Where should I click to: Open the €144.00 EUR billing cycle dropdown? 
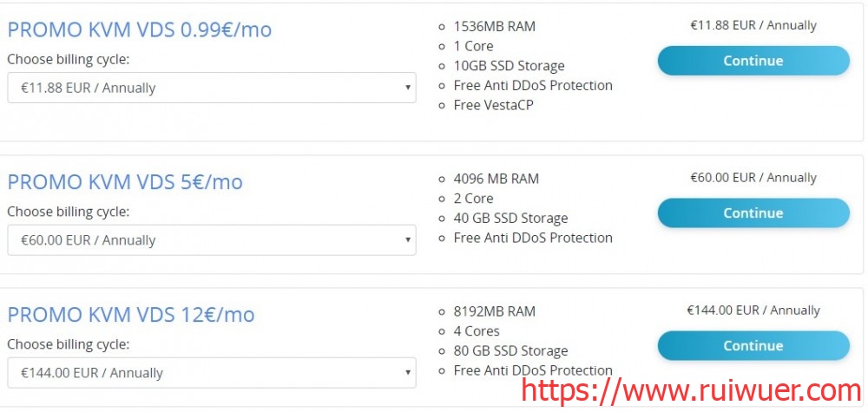coord(211,373)
